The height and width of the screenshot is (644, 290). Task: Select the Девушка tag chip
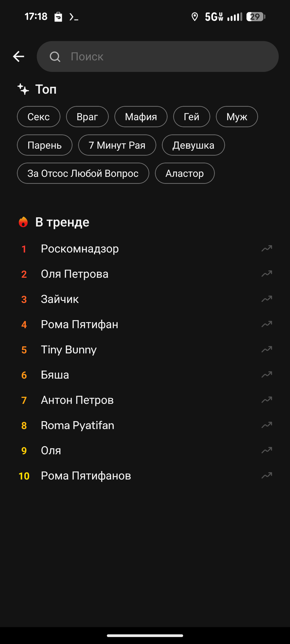[193, 145]
